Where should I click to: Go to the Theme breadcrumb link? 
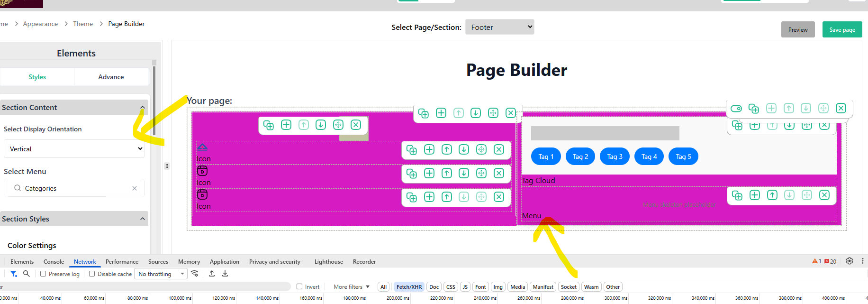click(x=83, y=24)
